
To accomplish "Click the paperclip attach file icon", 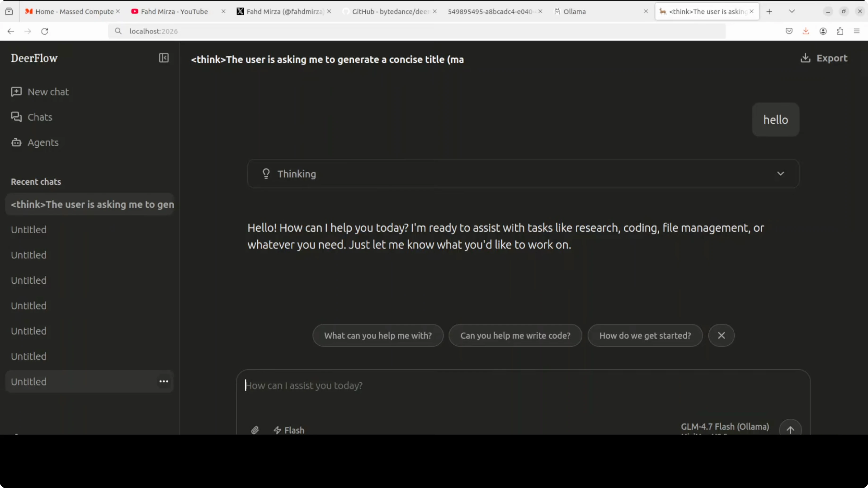I will pyautogui.click(x=255, y=430).
